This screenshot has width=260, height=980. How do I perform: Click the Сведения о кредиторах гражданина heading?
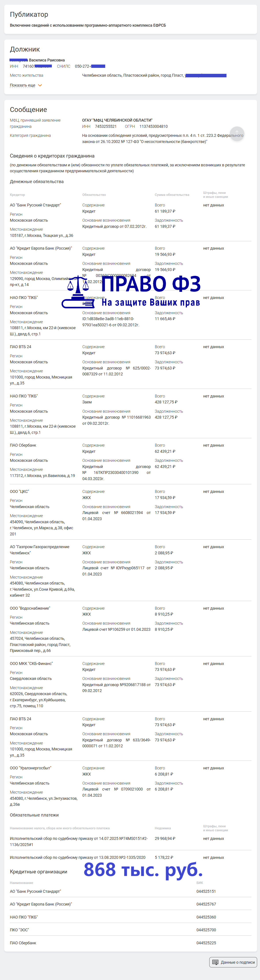coord(52,156)
